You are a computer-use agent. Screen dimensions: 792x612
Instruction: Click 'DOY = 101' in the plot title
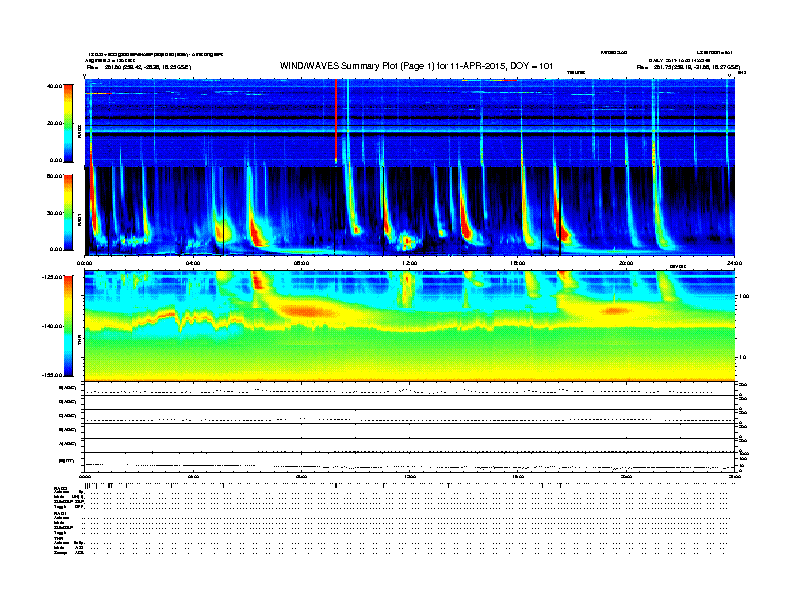pyautogui.click(x=531, y=66)
